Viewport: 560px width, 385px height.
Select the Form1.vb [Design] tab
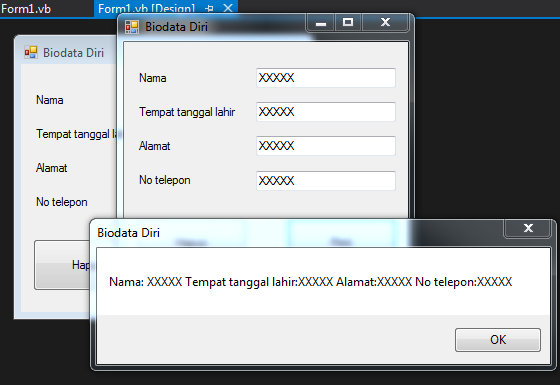pyautogui.click(x=146, y=9)
